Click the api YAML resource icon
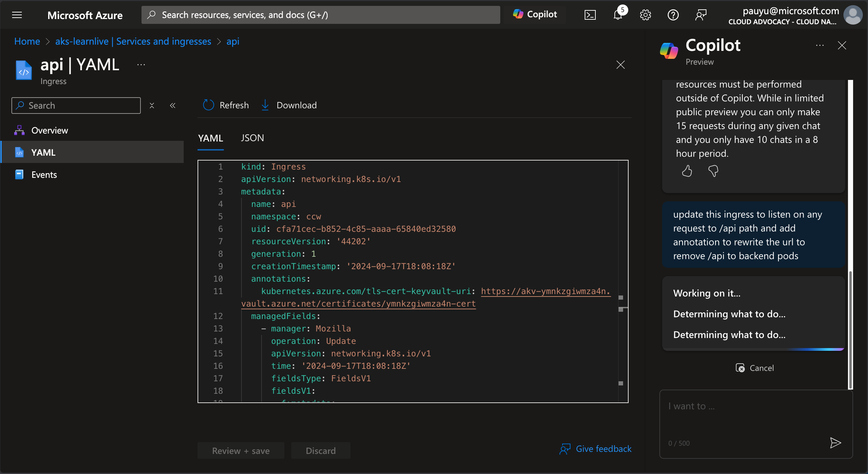Image resolution: width=868 pixels, height=474 pixels. (x=24, y=70)
